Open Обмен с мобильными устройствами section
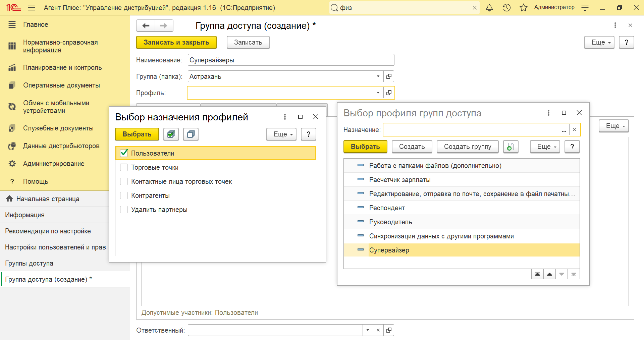 point(56,107)
